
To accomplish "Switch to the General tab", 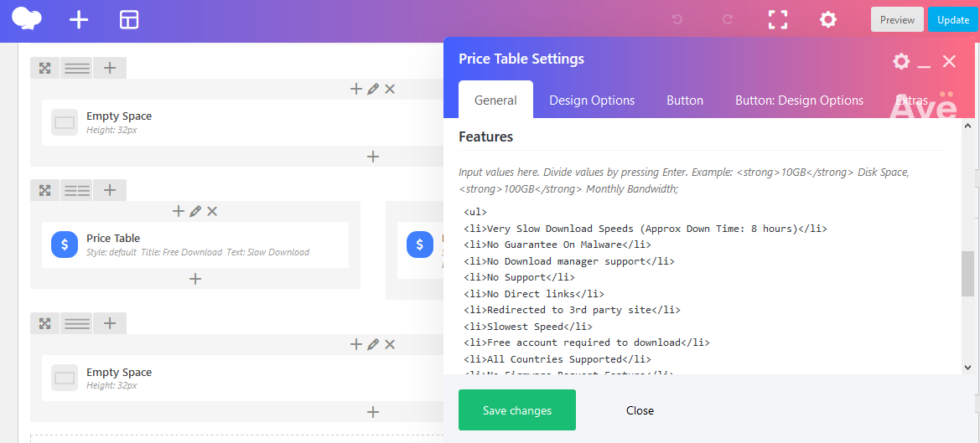I will point(495,100).
